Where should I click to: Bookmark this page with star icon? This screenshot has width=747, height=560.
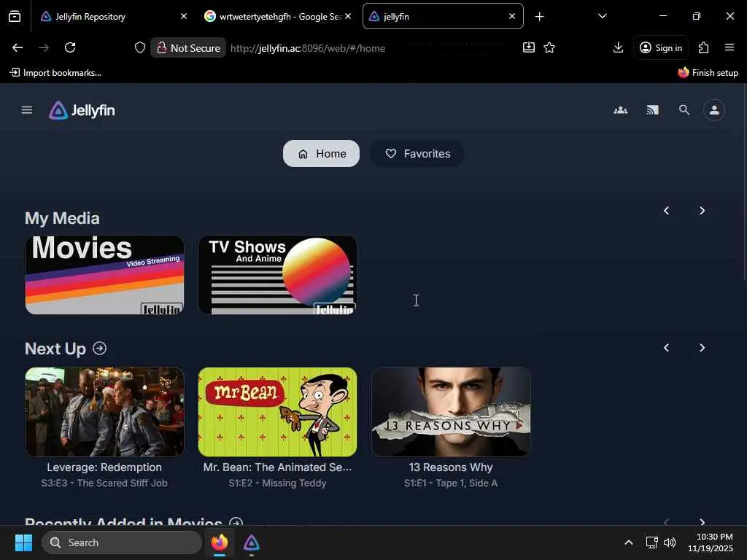click(x=549, y=47)
